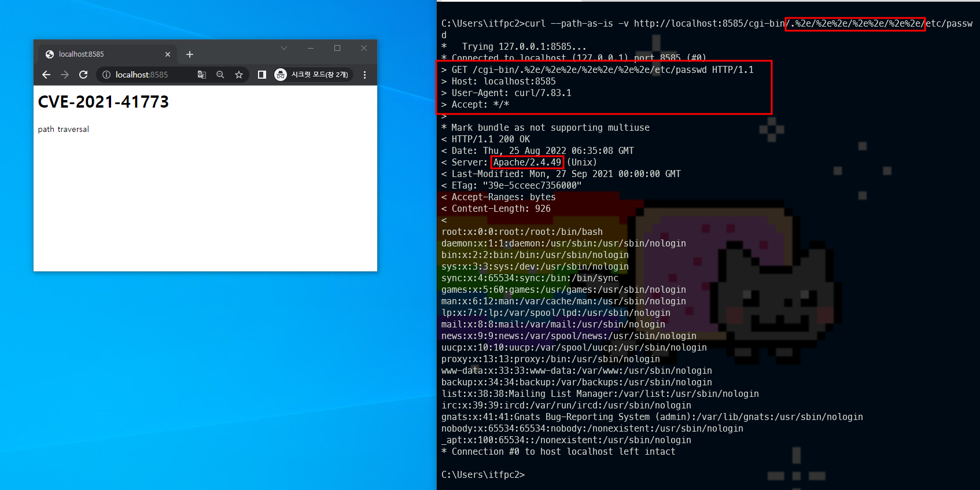Click the root:x:0:0 passwd entry

[522, 231]
